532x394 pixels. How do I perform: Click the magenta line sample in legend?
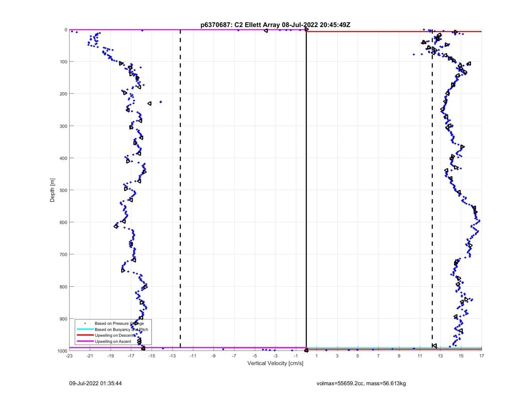[x=85, y=342]
